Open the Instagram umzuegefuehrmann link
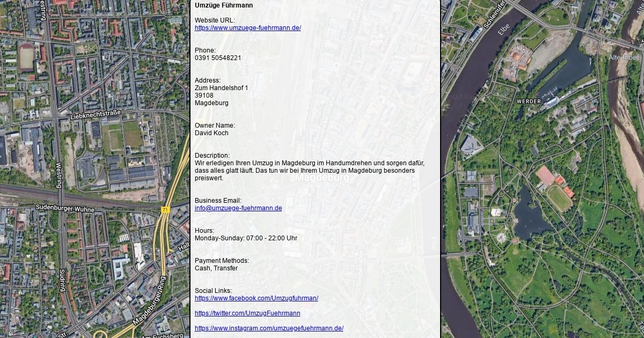 click(x=269, y=328)
